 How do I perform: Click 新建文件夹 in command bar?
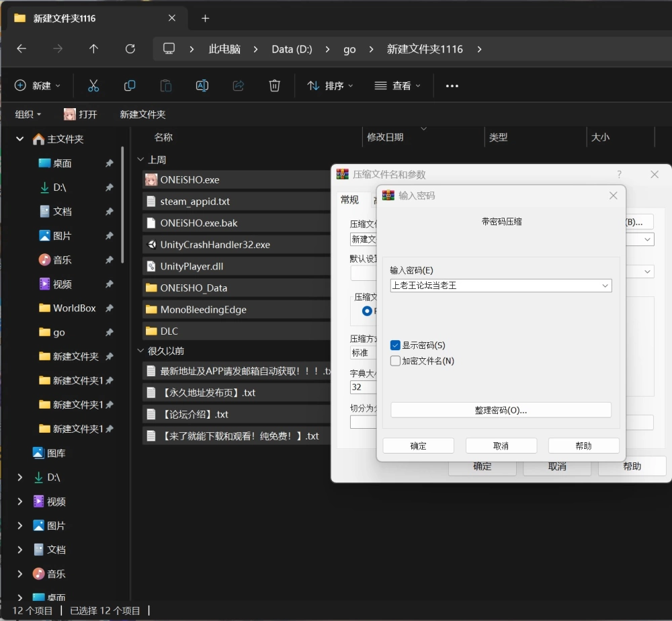point(142,114)
